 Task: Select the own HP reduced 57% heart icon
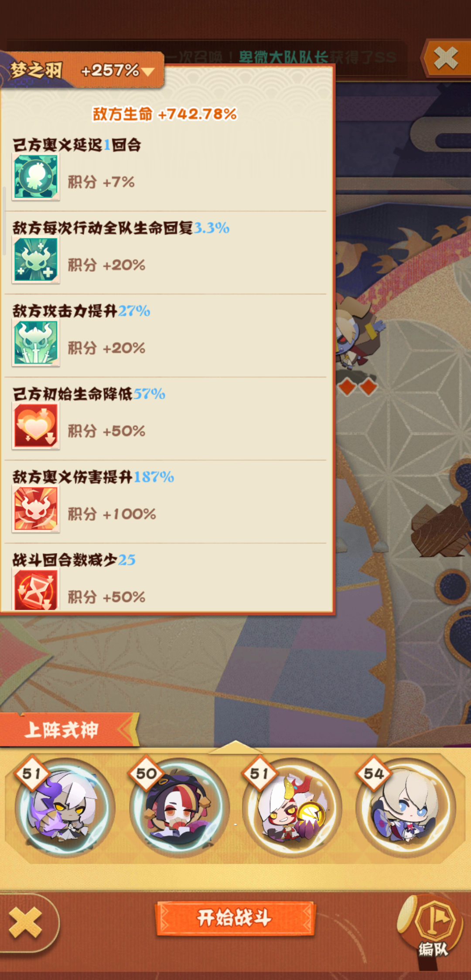pyautogui.click(x=36, y=426)
